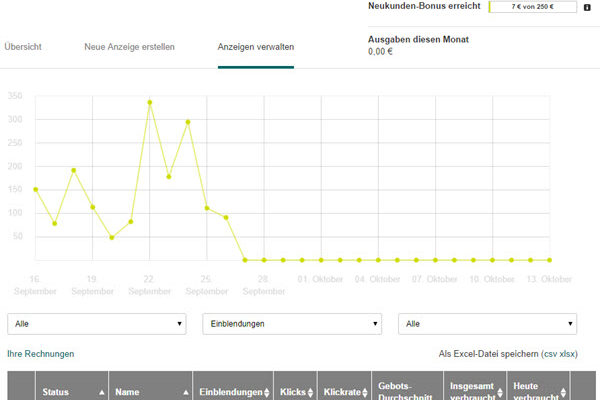This screenshot has width=600, height=400.
Task: Expand the rightmost 'Alle' dropdown
Action: [488, 324]
